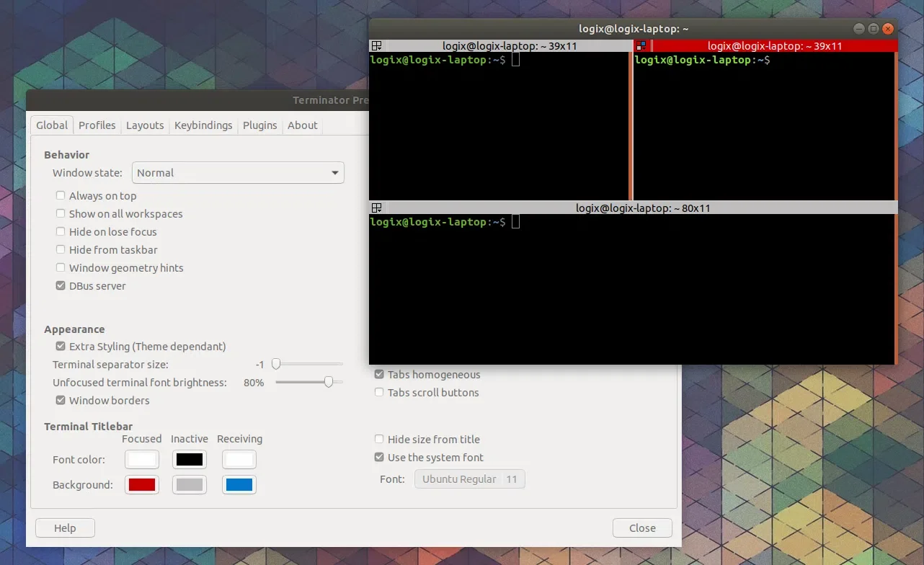Focus the bottom terminal pane
924x565 pixels.
point(631,288)
